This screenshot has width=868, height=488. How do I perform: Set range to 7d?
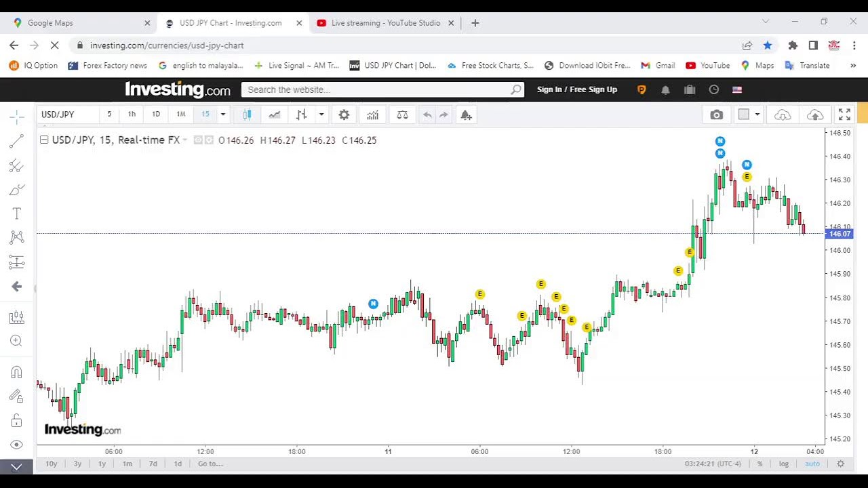tap(153, 464)
